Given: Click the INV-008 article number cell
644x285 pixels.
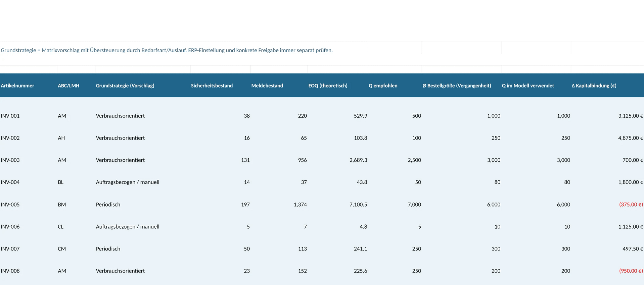Looking at the screenshot, I should [x=10, y=271].
